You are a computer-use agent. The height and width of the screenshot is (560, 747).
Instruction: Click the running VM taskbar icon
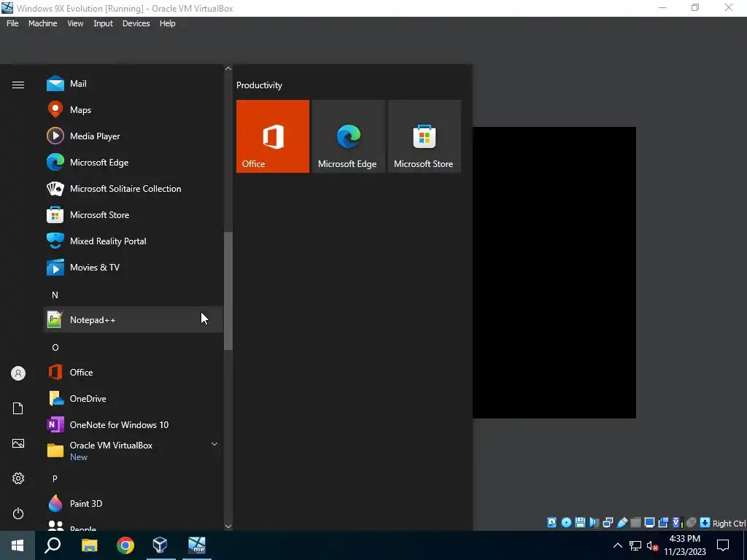(x=197, y=545)
